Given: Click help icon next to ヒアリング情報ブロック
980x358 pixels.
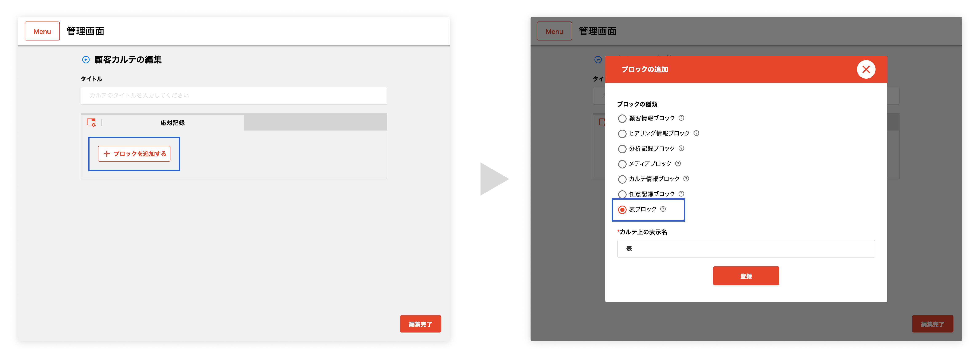Looking at the screenshot, I should pos(696,133).
